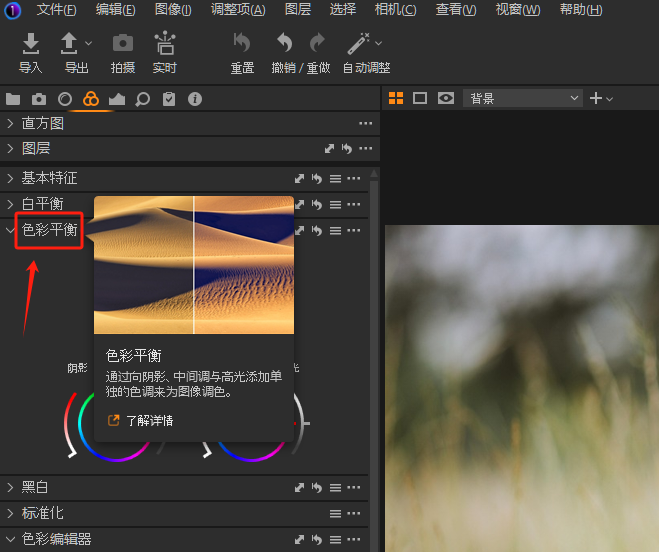
Task: Toggle the proof eye icon
Action: [445, 98]
